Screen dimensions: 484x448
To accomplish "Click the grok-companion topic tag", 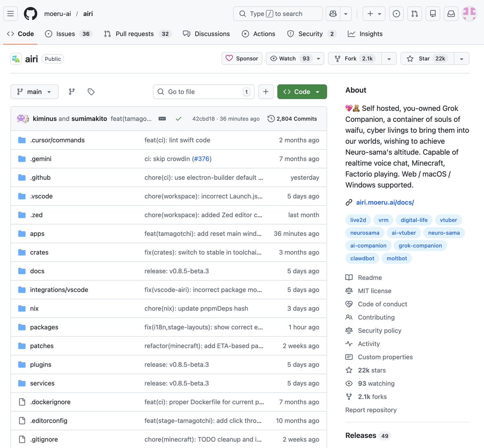I will click(x=420, y=246).
